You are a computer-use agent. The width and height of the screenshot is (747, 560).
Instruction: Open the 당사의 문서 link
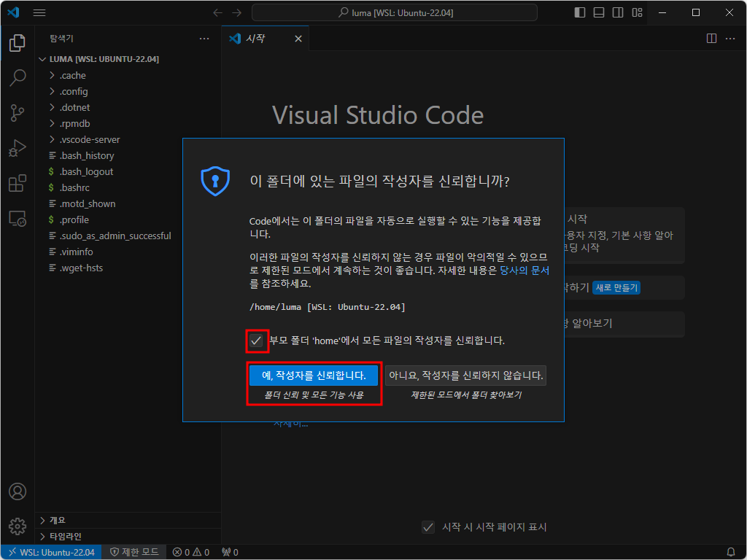coord(524,271)
